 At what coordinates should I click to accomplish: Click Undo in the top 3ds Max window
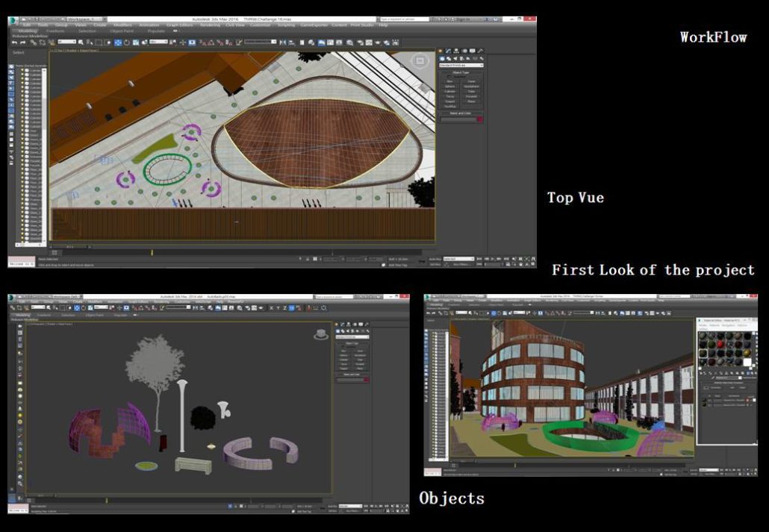point(15,43)
